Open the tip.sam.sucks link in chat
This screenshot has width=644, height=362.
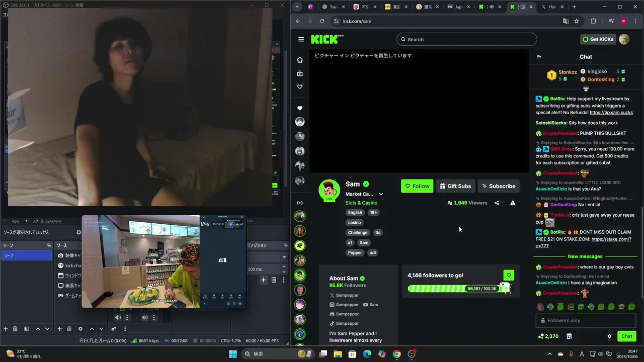point(611,113)
